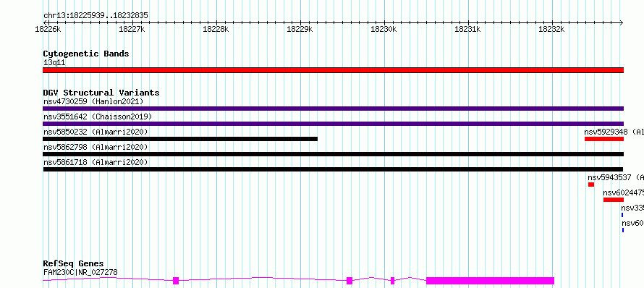This screenshot has height=288, width=644.
Task: Click the 18229k ruler tick label
Action: click(300, 29)
